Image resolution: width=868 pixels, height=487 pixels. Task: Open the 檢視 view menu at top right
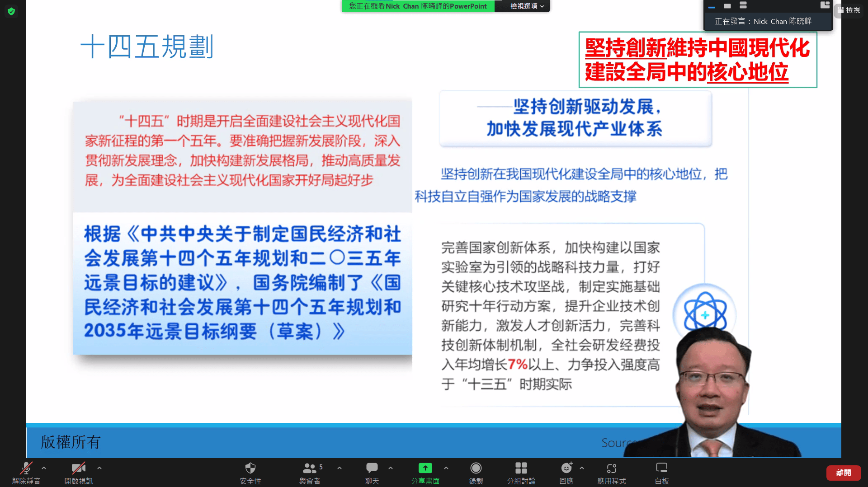(849, 10)
